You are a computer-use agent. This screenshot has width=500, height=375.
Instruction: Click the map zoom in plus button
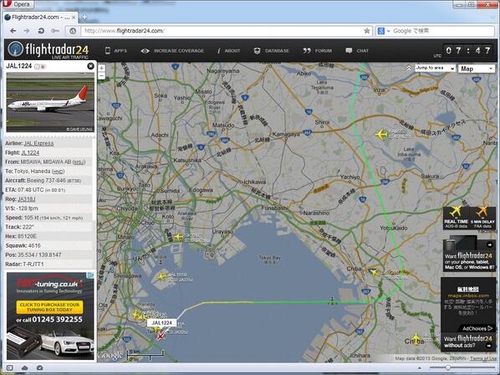point(102,68)
